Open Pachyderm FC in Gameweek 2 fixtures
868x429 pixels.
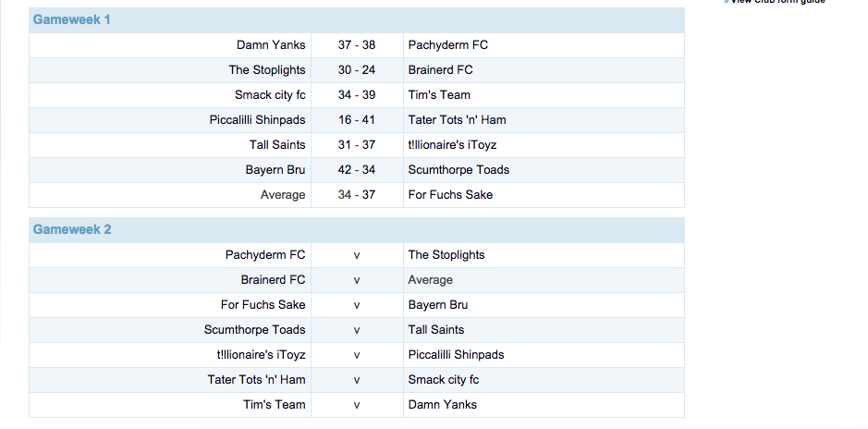[x=264, y=255]
